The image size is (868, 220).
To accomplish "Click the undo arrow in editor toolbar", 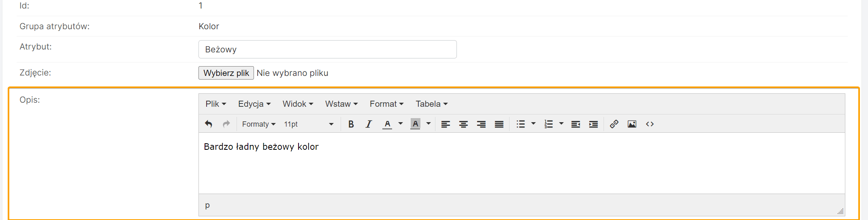I will (x=209, y=124).
